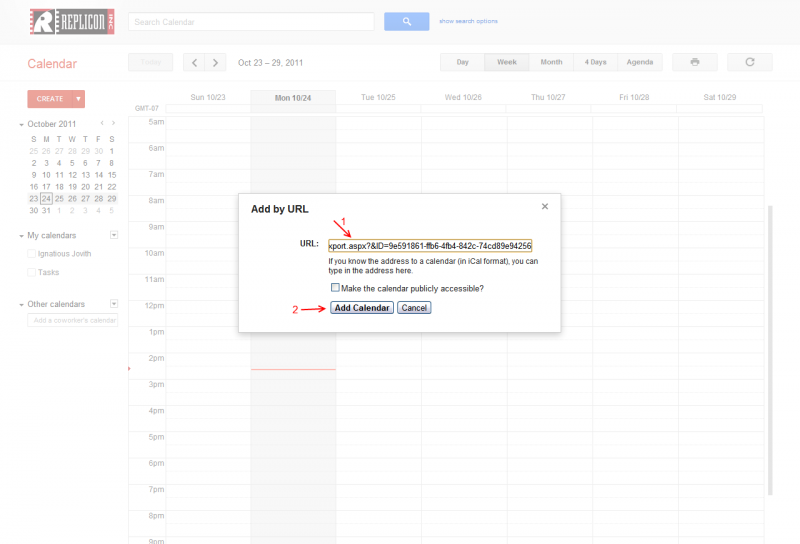Click the Tue 10/25 column header
The width and height of the screenshot is (800, 544).
pyautogui.click(x=378, y=97)
